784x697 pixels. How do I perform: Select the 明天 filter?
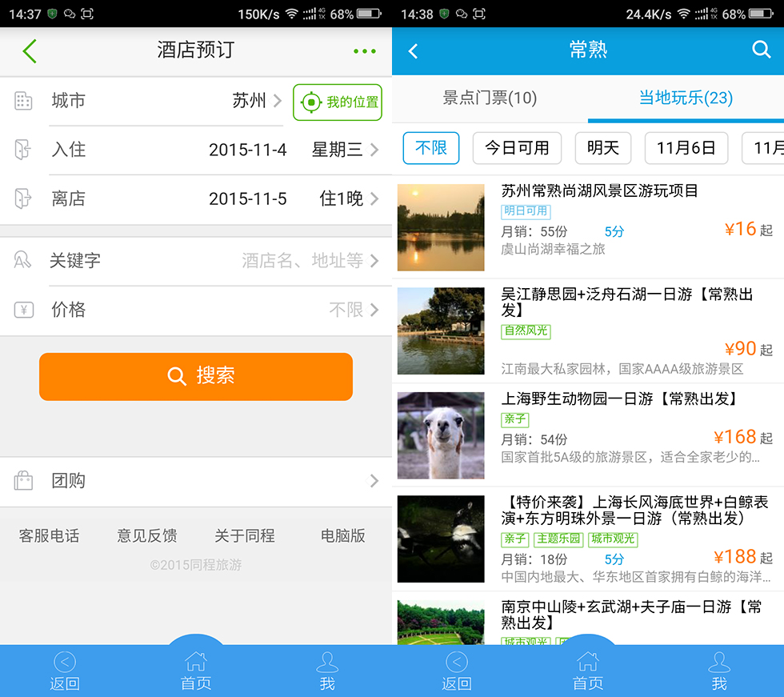point(603,148)
